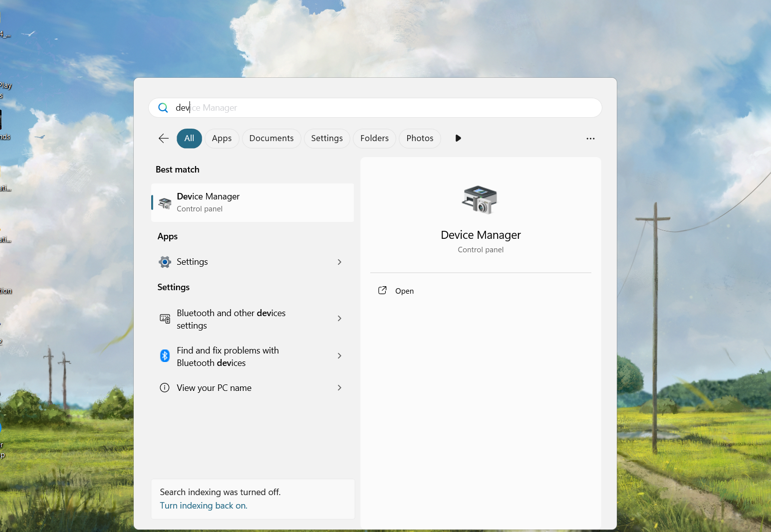The height and width of the screenshot is (532, 771).
Task: Click the magnifying glass search icon
Action: 163,108
